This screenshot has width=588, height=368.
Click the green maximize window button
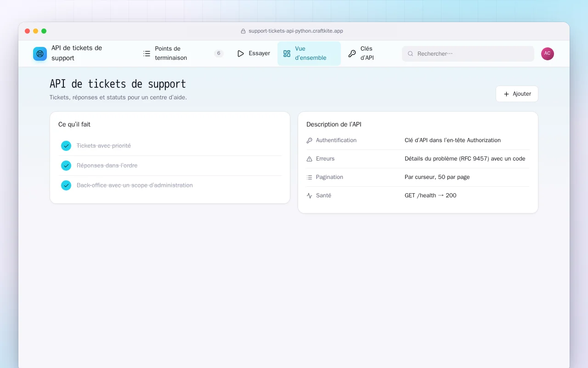coord(44,31)
